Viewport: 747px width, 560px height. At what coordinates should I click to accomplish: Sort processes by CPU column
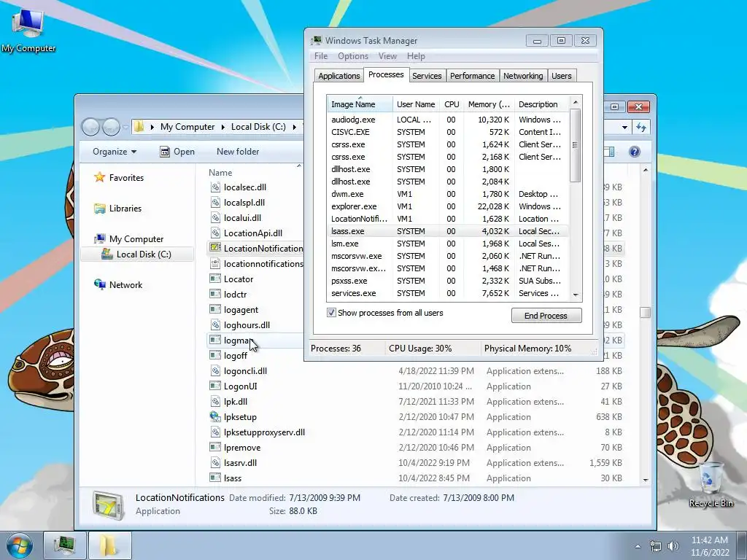pos(451,104)
